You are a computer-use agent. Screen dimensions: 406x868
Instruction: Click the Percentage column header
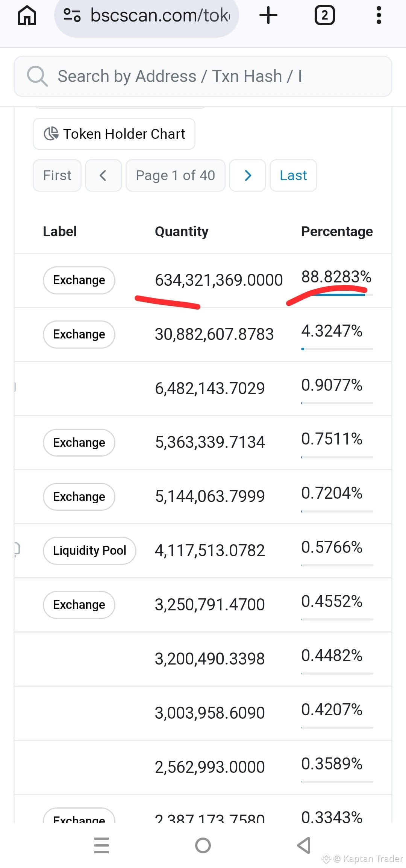coord(337,231)
